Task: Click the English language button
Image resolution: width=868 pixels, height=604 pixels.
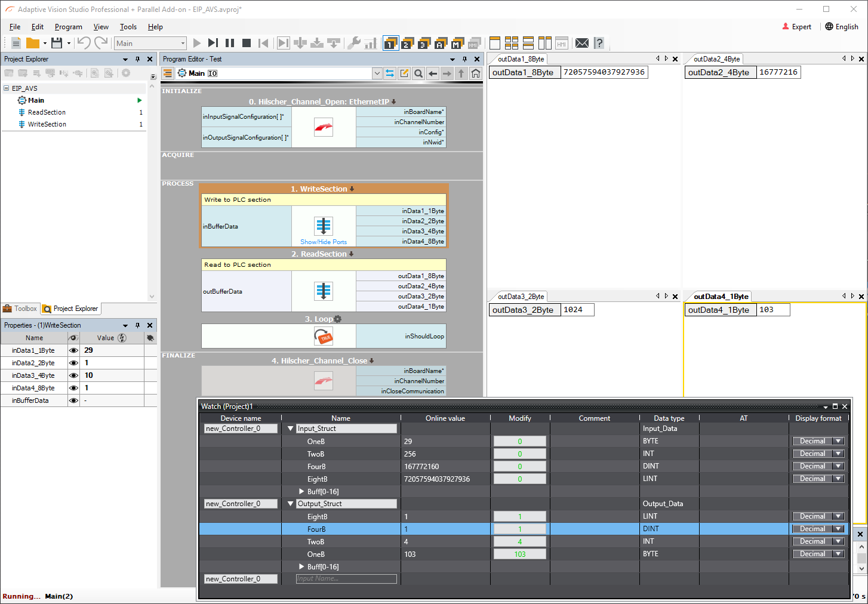Action: click(842, 27)
